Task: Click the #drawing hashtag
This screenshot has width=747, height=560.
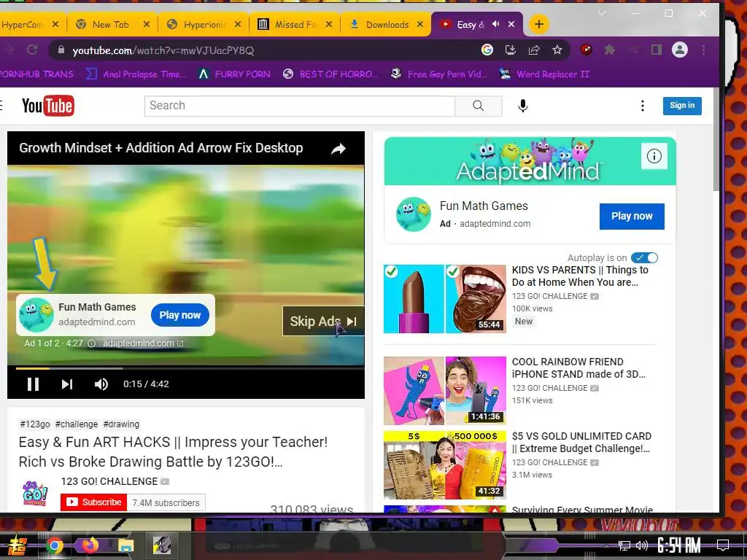Action: tap(121, 424)
